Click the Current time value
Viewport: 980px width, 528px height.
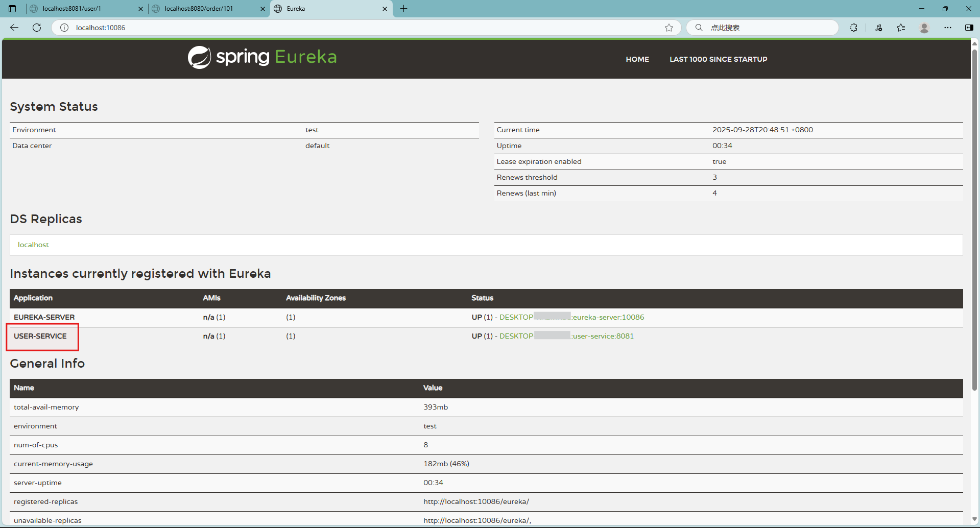click(762, 130)
